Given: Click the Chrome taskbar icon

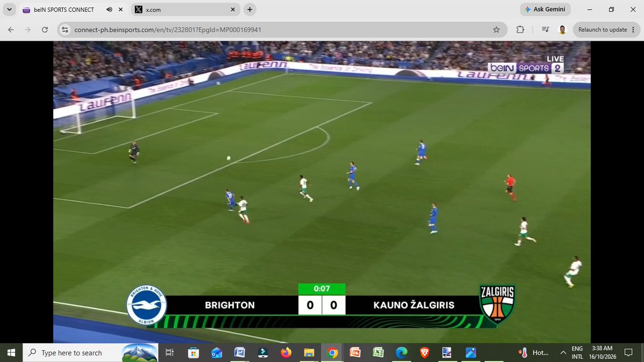Looking at the screenshot, I should click(x=332, y=352).
